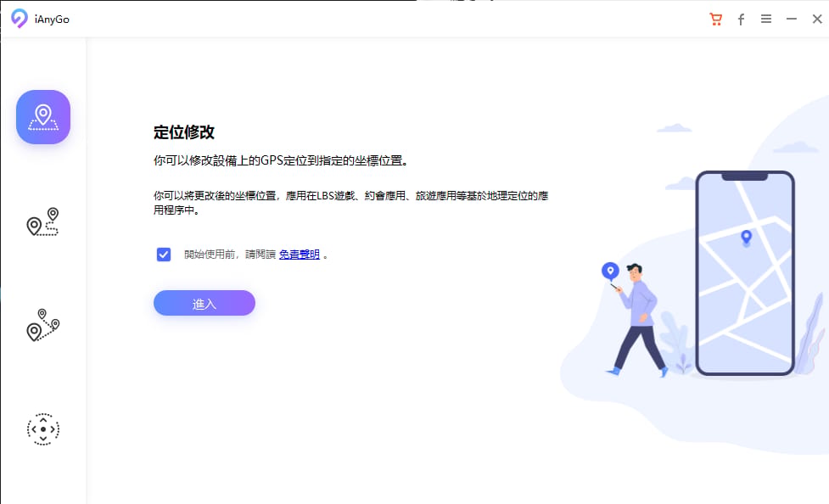829x504 pixels.
Task: Click the 定位修改 heading text
Action: (184, 132)
